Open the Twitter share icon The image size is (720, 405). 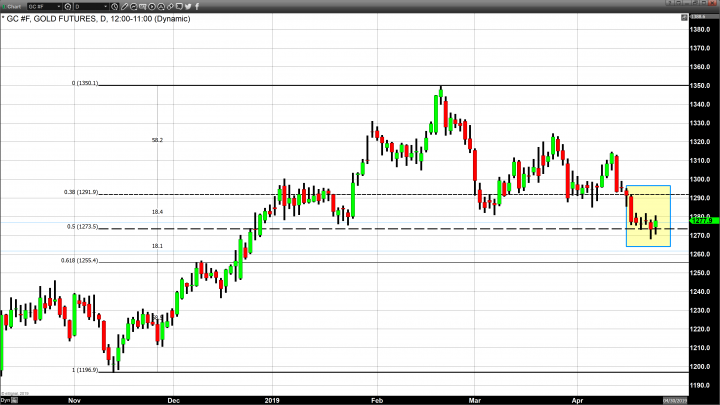click(x=187, y=6)
